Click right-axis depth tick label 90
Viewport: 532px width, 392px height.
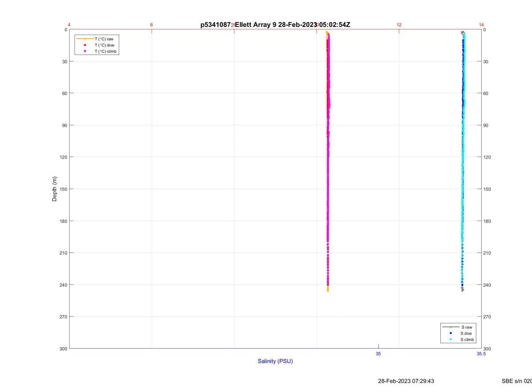pyautogui.click(x=486, y=125)
